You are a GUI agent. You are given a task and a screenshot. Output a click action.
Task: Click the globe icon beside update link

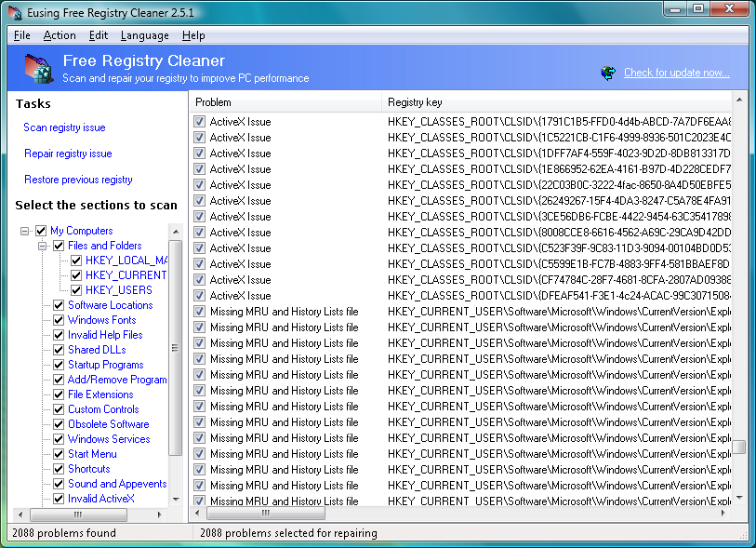point(608,73)
